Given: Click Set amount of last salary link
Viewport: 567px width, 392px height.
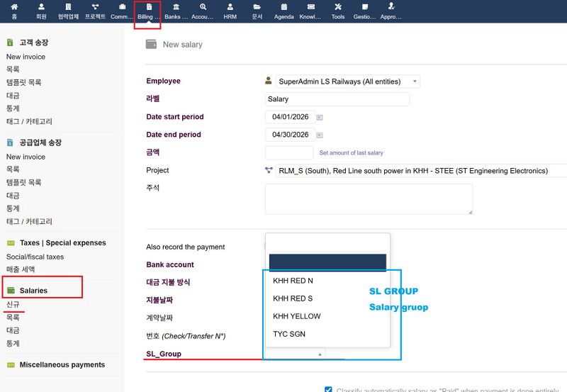Looking at the screenshot, I should click(x=351, y=152).
